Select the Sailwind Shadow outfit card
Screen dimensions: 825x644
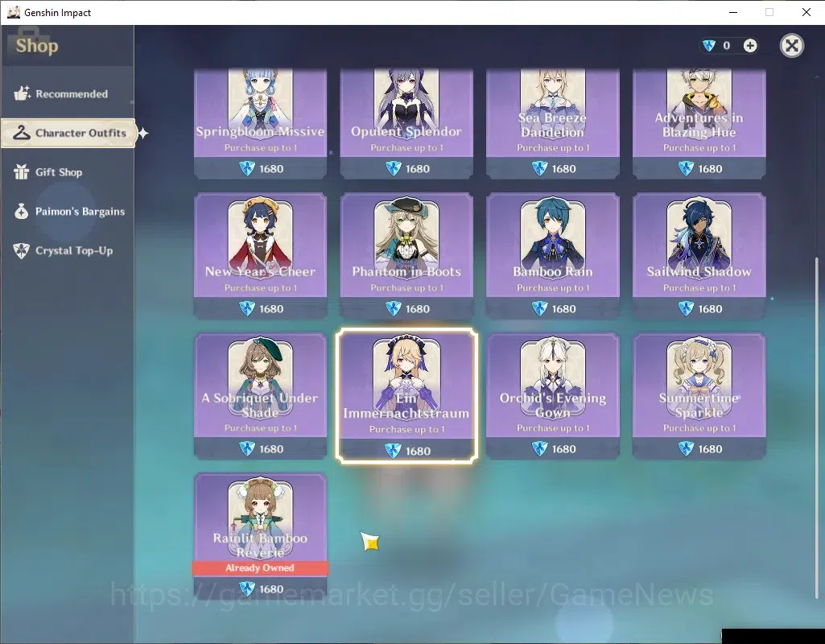point(699,256)
